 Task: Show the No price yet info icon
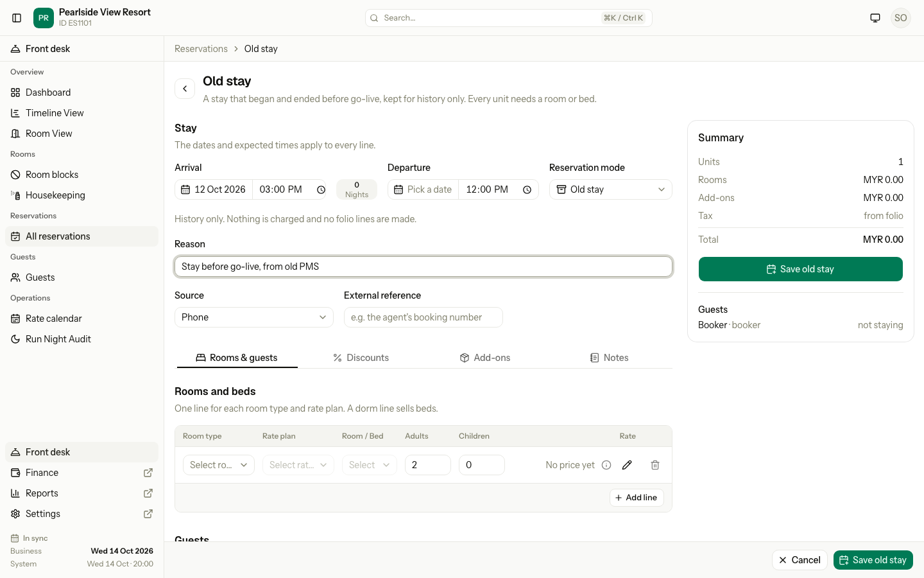point(606,465)
